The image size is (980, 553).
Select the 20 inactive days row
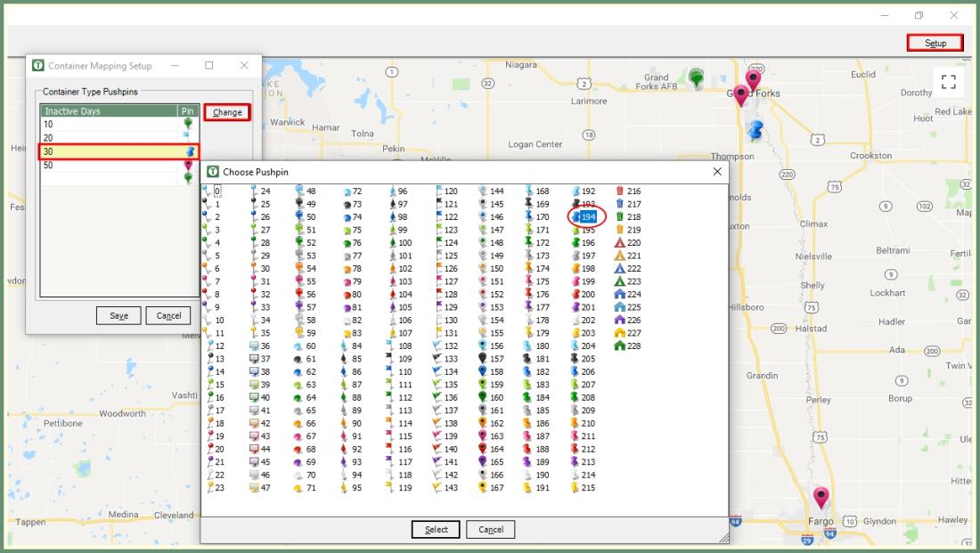pos(119,138)
